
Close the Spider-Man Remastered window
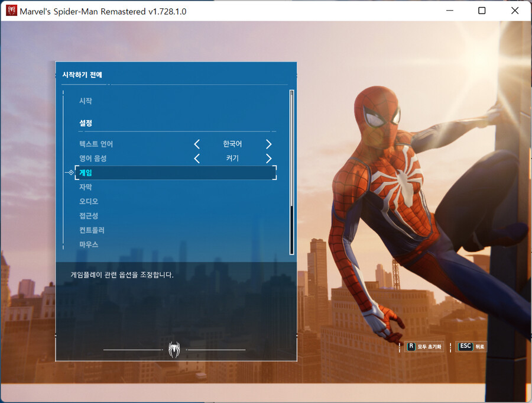pos(515,11)
